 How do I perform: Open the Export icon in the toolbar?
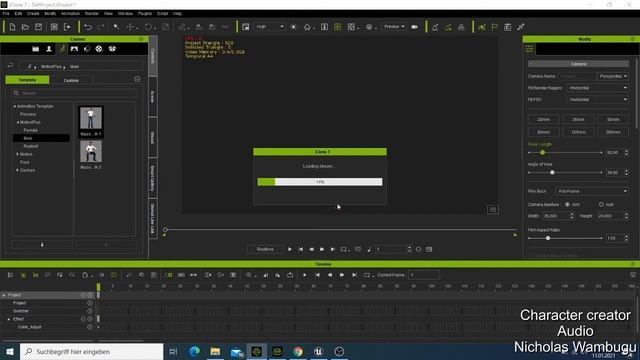point(67,27)
